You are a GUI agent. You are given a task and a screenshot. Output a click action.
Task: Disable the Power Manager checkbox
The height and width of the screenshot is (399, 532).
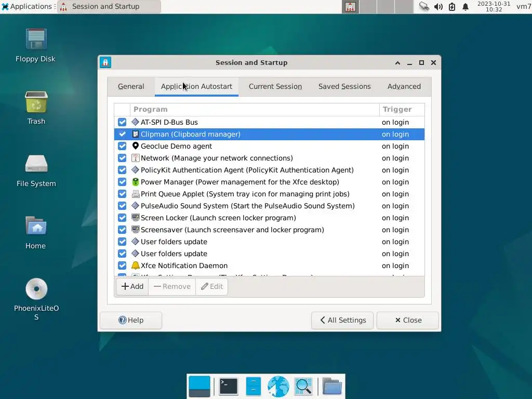[x=122, y=182]
